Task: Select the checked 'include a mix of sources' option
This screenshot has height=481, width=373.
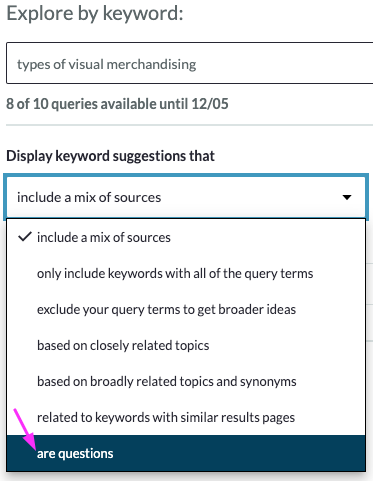Action: click(x=186, y=237)
